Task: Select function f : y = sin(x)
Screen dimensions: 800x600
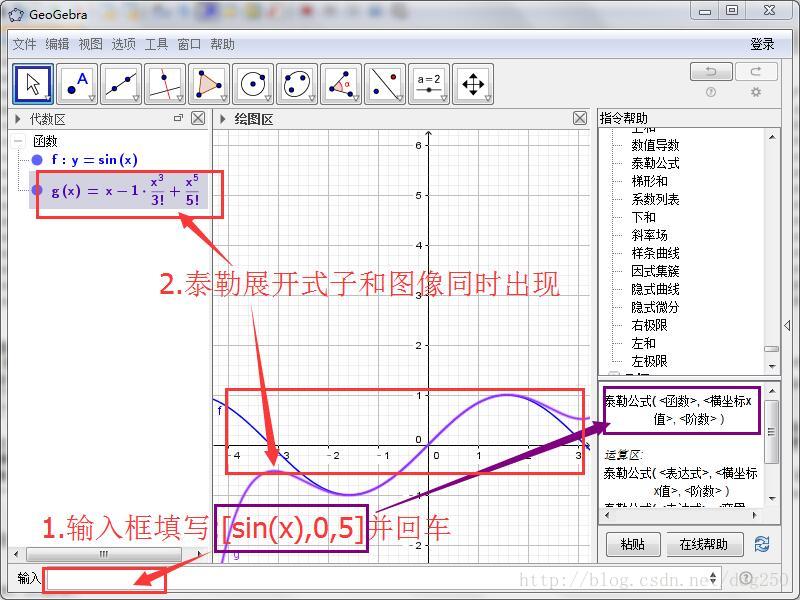Action: tap(94, 160)
